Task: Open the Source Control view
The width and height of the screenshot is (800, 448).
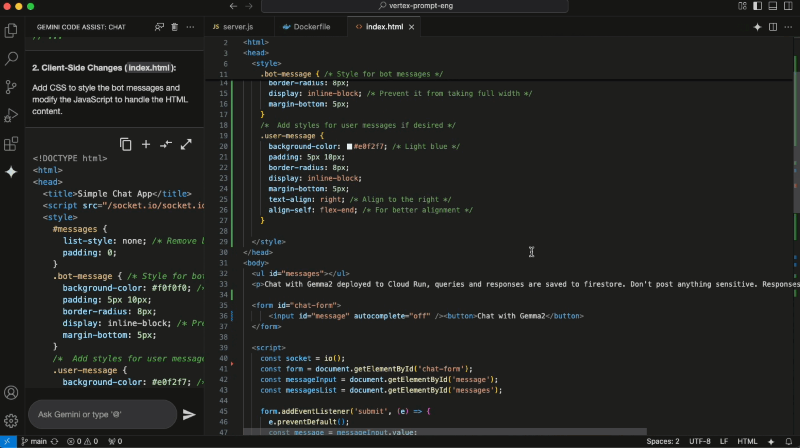Action: [11, 87]
